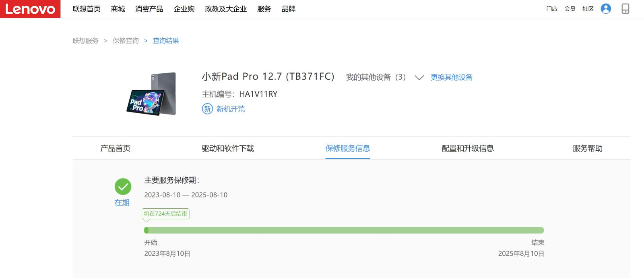Image resolution: width=644 pixels, height=278 pixels.
Task: Click the 将在724天后结束 tooltip badge
Action: [x=165, y=214]
